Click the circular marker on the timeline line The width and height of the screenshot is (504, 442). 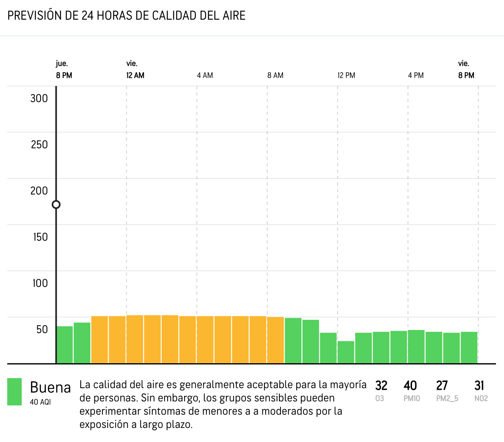pos(56,205)
